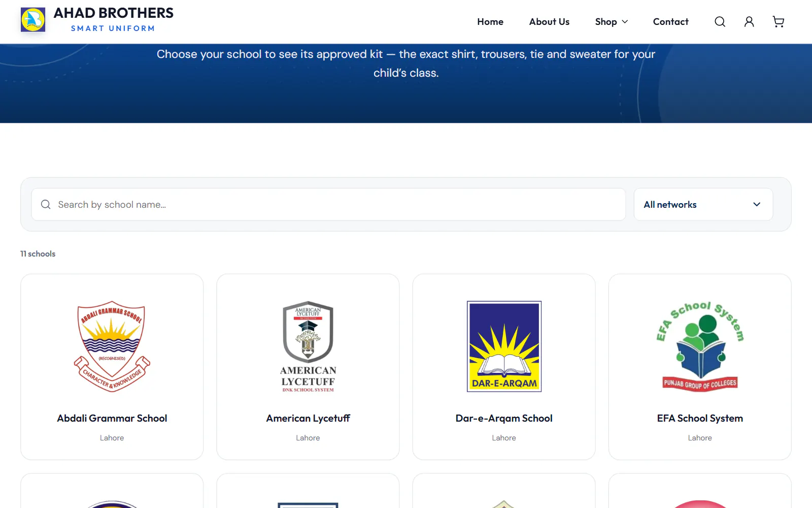Viewport: 812px width, 508px height.
Task: Click 'Lahore' under American Lycetuff
Action: (308, 437)
